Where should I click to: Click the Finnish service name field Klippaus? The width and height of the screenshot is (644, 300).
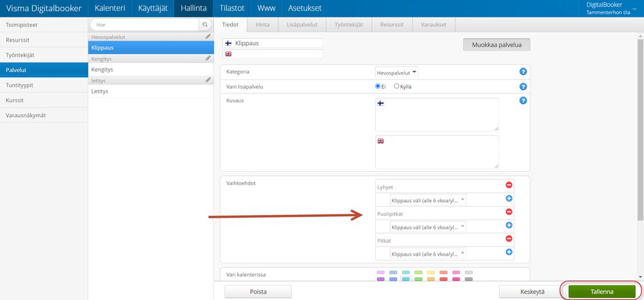(273, 43)
